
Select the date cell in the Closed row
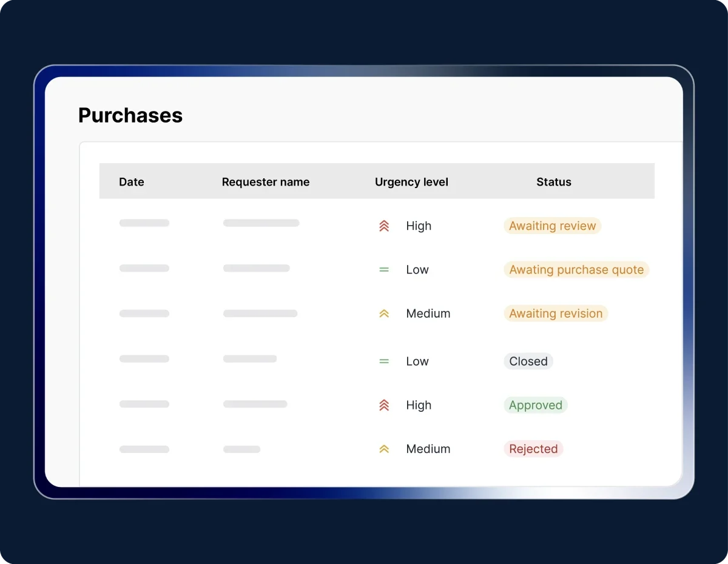tap(144, 359)
